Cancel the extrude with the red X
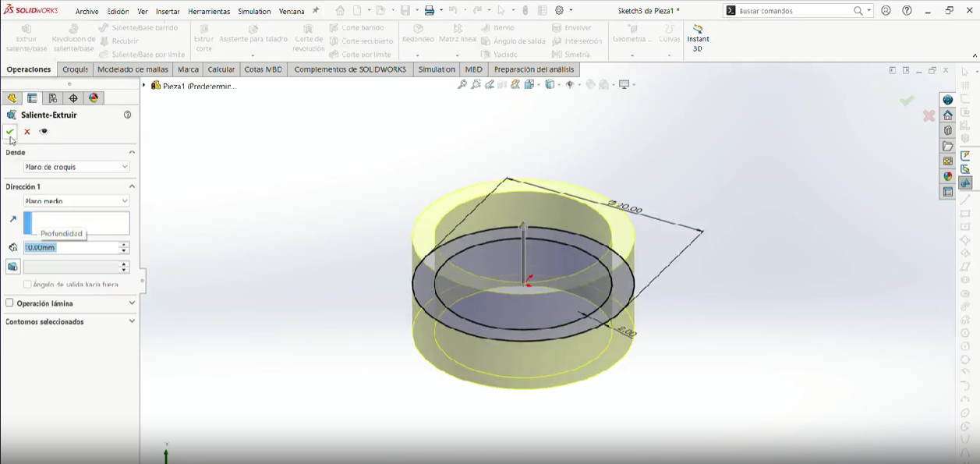The height and width of the screenshot is (464, 980). pyautogui.click(x=27, y=132)
